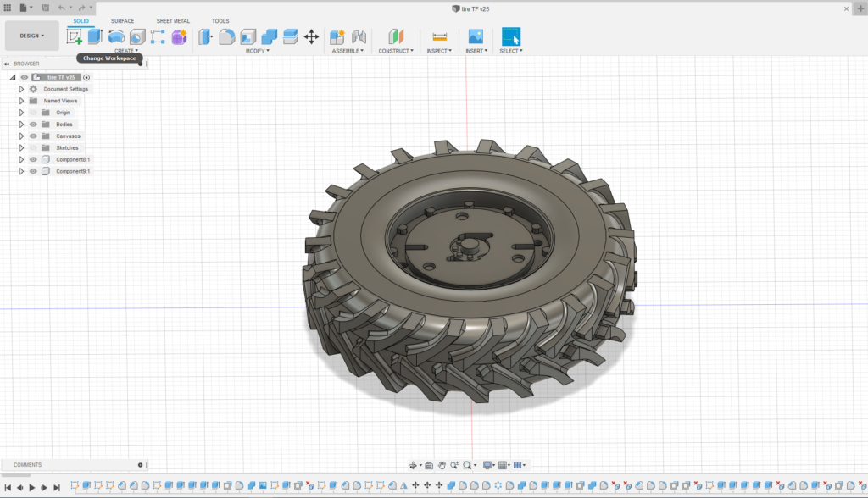Show the hidden Origin folder
The height and width of the screenshot is (498, 868).
pos(33,113)
